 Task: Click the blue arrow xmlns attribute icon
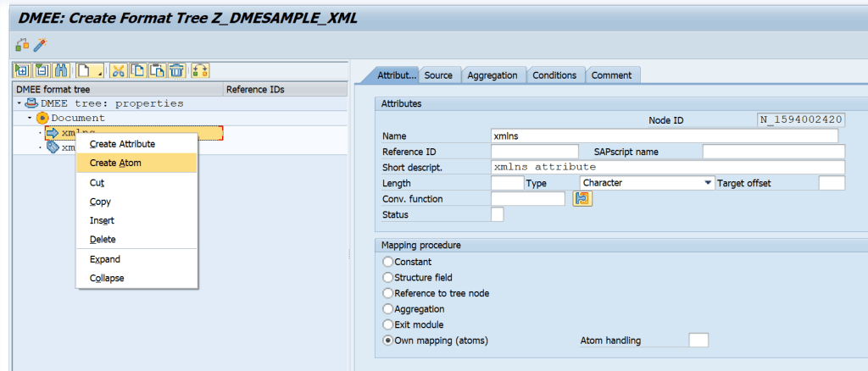click(53, 133)
